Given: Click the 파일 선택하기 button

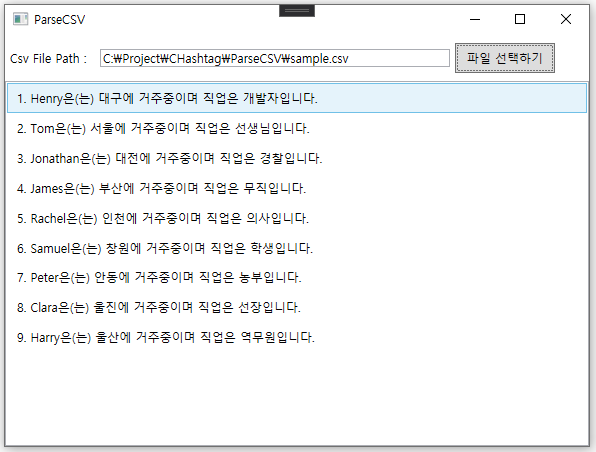Looking at the screenshot, I should [505, 58].
